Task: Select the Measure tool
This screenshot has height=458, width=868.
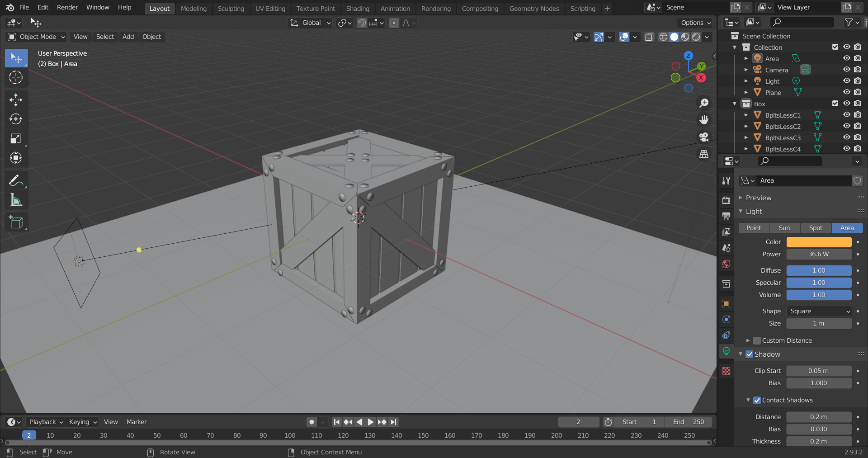Action: pos(16,200)
